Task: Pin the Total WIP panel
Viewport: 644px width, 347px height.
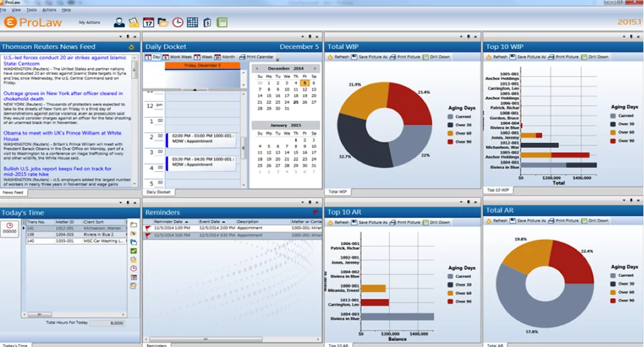Action: pyautogui.click(x=469, y=37)
